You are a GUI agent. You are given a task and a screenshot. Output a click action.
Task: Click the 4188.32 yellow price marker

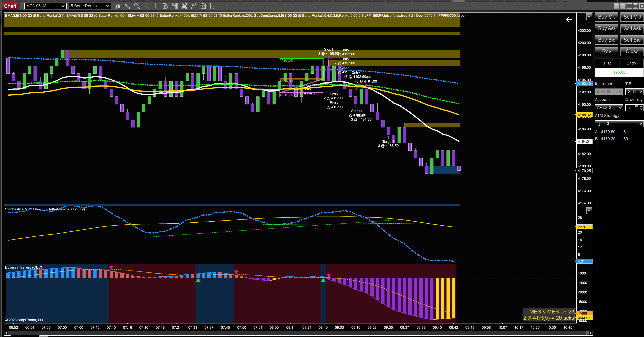coord(584,115)
